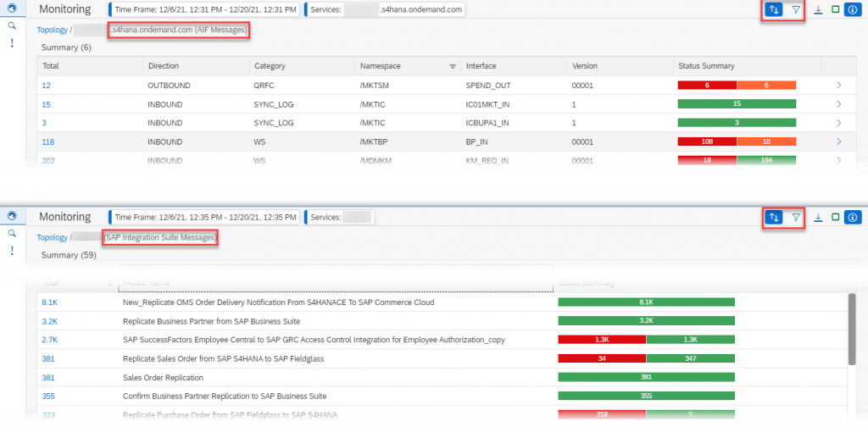
Task: Open the Services selector showing s4hana.ondemand.com
Action: 385,9
